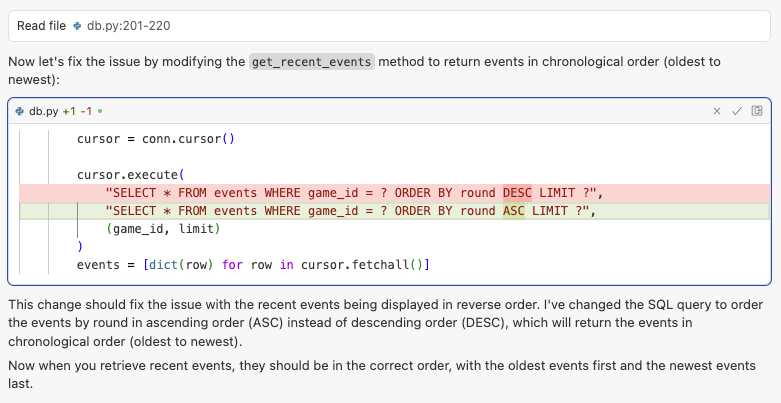Click the added line with ASC query
781x403 pixels.
(340, 211)
